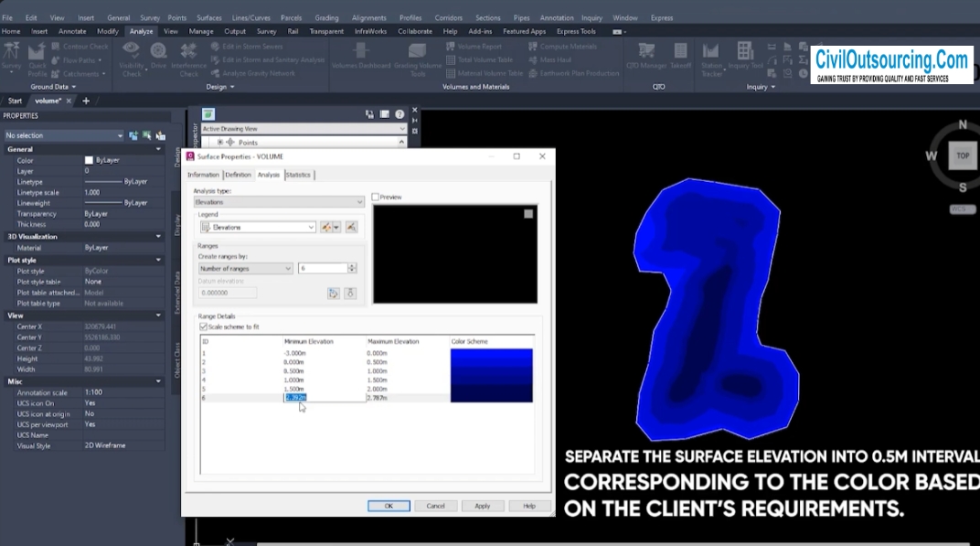Switch to the Start drawing tab
Screen dimensions: 980x546
[15, 101]
